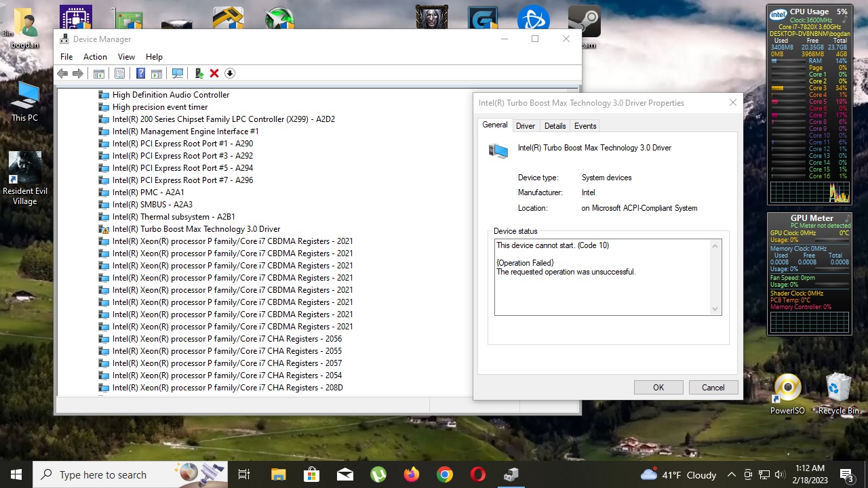Select Intel Thermal subsystem - A2B1

click(174, 217)
